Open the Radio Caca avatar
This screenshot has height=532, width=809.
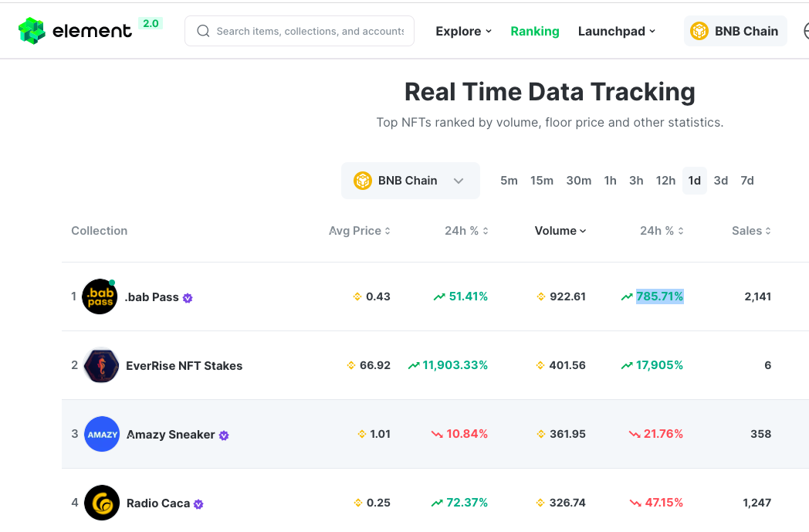(102, 503)
